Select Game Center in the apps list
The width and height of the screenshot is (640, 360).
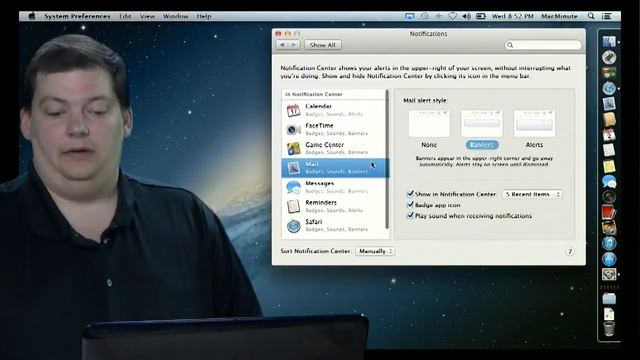335,148
